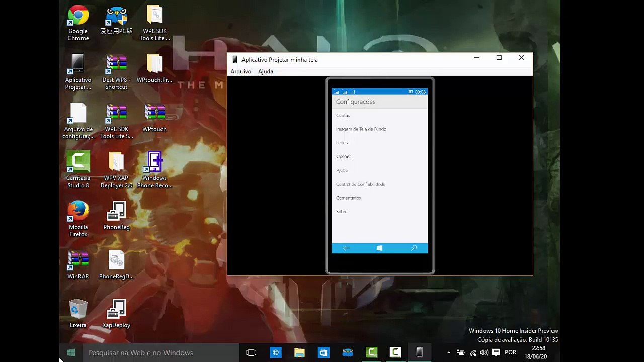The image size is (644, 362).
Task: Focus the Pesquisar na Web search box
Action: pos(160,353)
